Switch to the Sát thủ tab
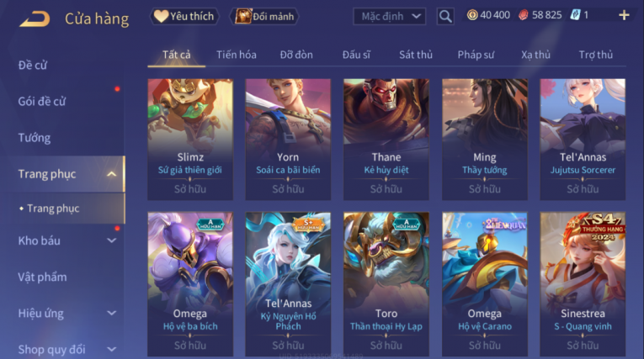Image resolution: width=644 pixels, height=359 pixels. tap(416, 55)
